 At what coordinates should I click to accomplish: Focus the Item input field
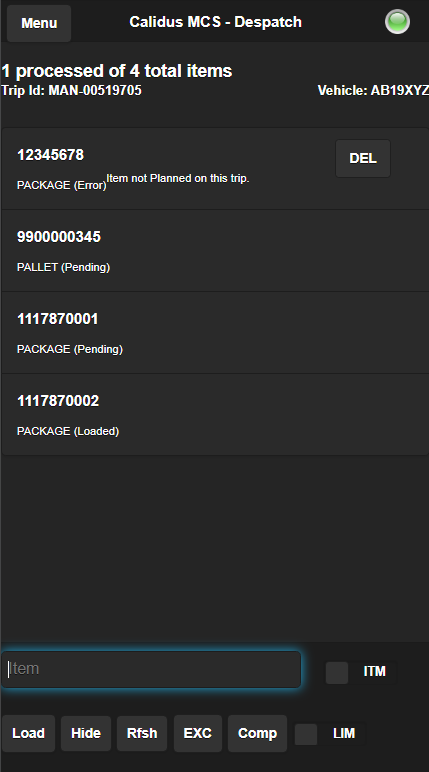click(x=151, y=670)
